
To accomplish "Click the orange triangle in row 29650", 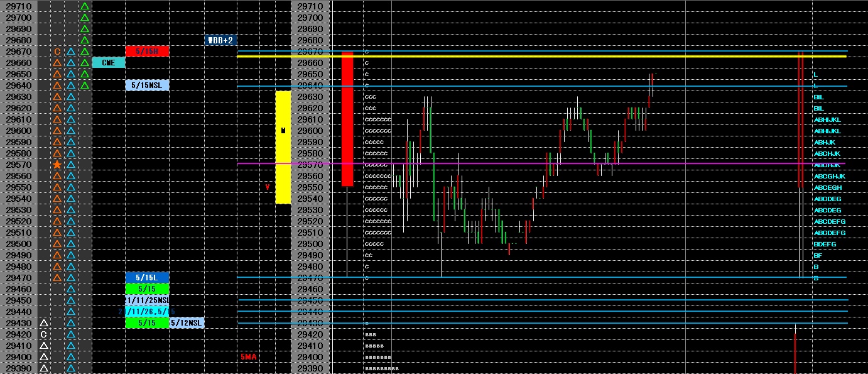I will tap(57, 74).
